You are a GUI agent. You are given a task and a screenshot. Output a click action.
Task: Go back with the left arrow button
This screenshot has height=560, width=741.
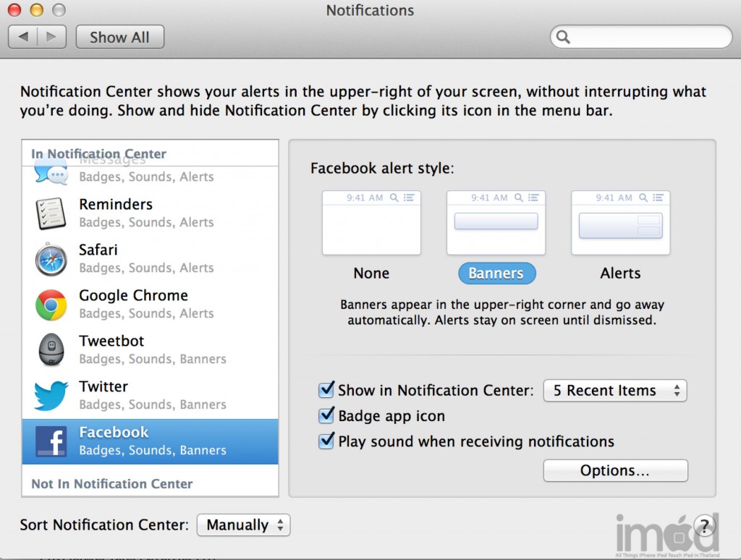(x=23, y=37)
